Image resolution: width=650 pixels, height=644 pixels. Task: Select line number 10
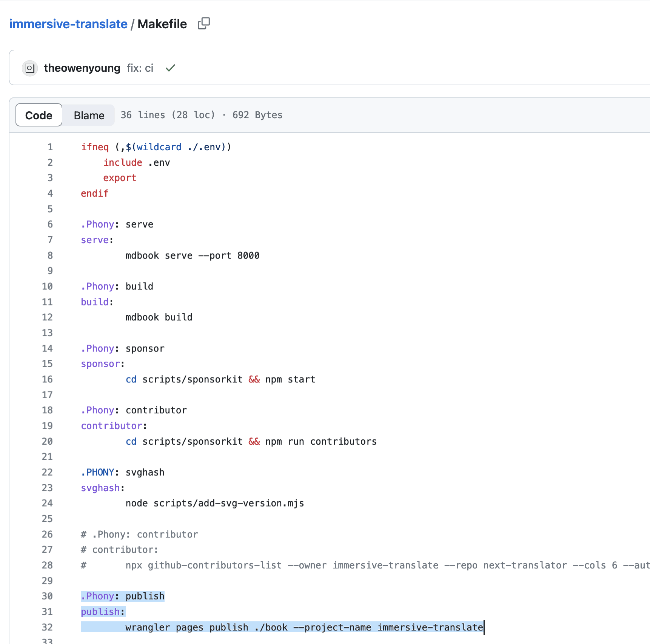pyautogui.click(x=47, y=286)
